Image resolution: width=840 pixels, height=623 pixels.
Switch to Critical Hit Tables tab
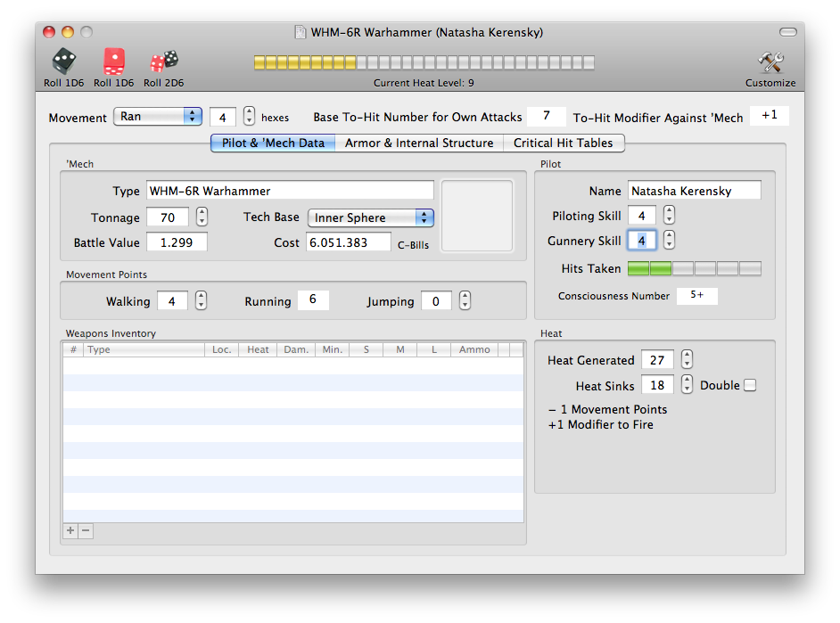(564, 143)
